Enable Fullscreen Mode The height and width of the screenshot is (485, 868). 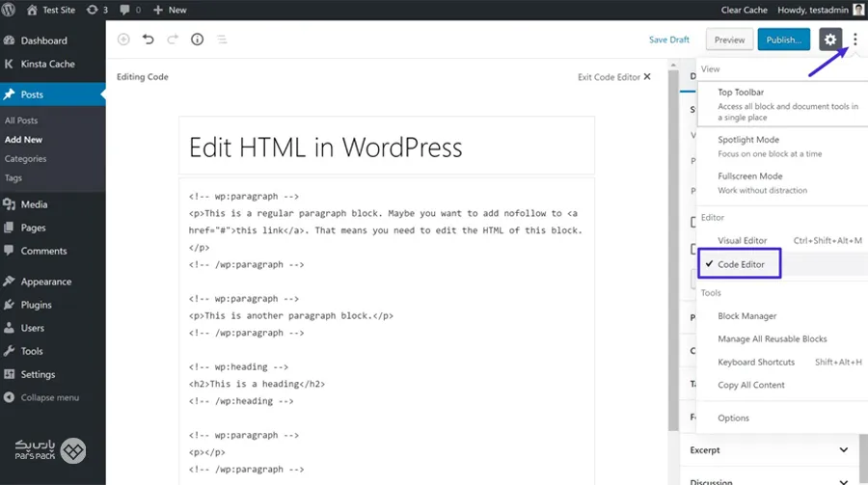(783, 182)
